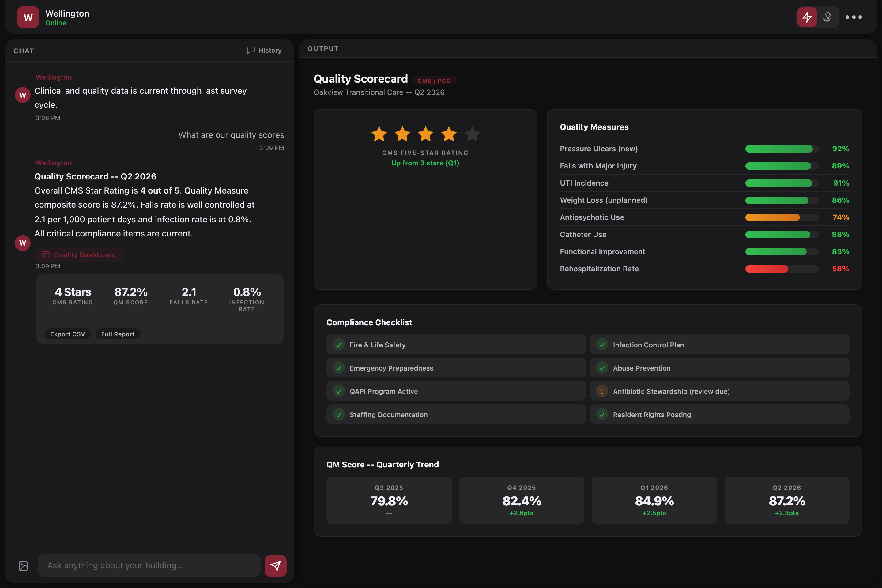Image resolution: width=882 pixels, height=588 pixels.
Task: Click 'Functional Improvement' label
Action: click(603, 252)
